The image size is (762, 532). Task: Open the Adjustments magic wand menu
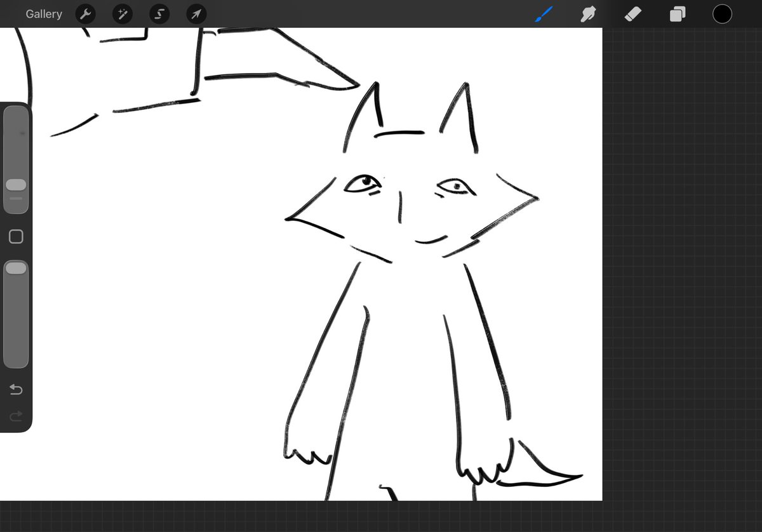[x=123, y=14]
